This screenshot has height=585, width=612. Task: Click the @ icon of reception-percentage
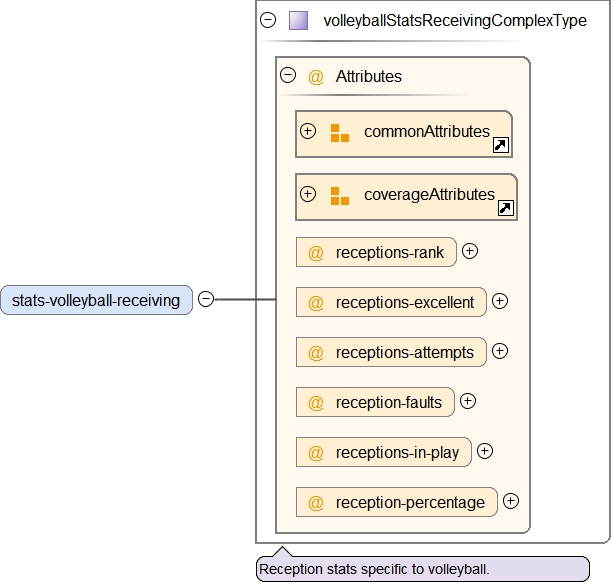[315, 502]
